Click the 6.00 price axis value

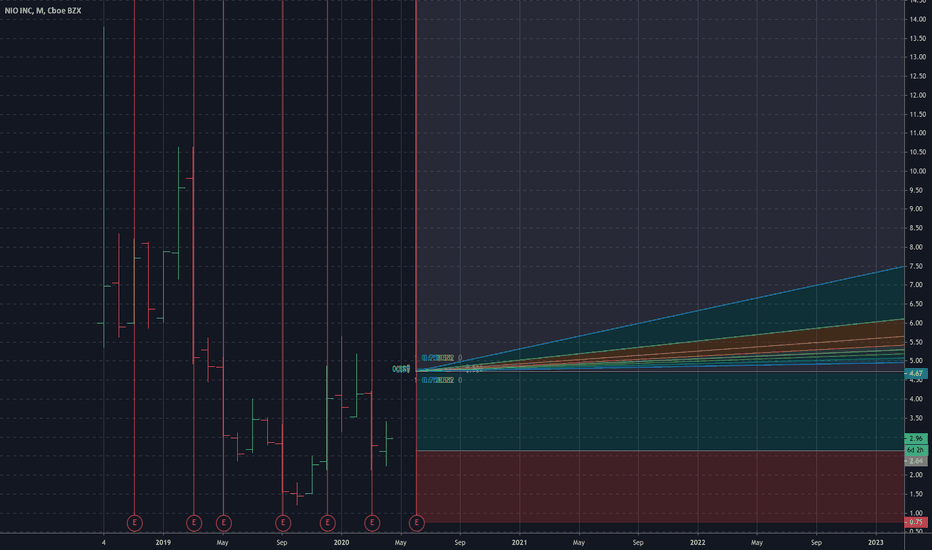917,323
